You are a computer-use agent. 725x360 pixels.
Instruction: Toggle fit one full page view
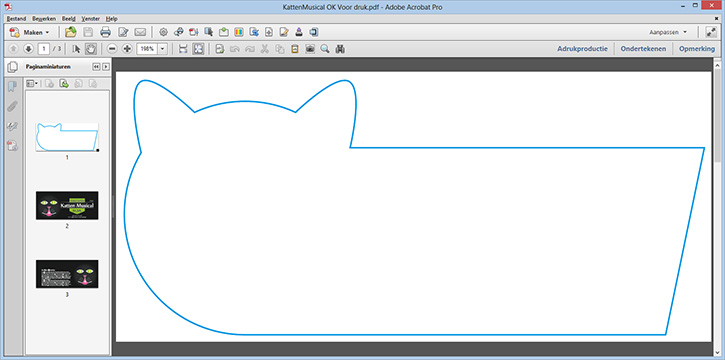[x=198, y=49]
